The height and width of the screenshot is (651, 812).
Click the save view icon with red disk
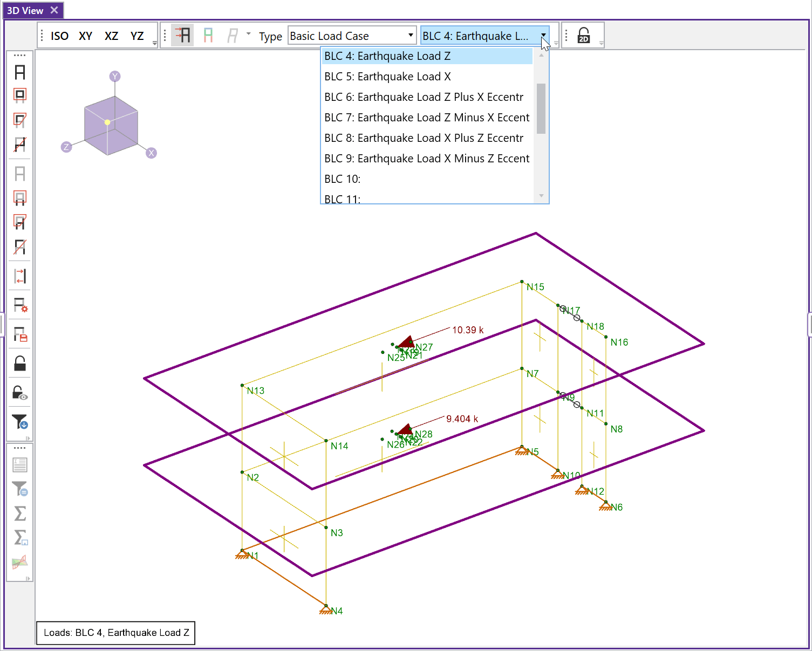point(19,335)
